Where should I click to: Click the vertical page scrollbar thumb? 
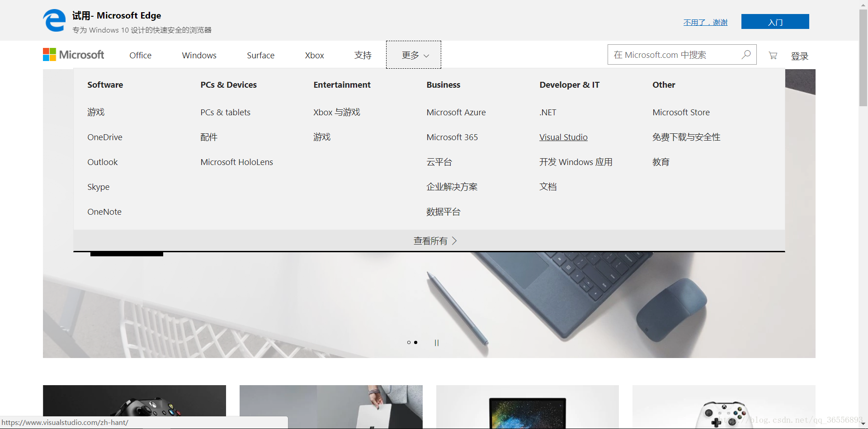click(863, 58)
